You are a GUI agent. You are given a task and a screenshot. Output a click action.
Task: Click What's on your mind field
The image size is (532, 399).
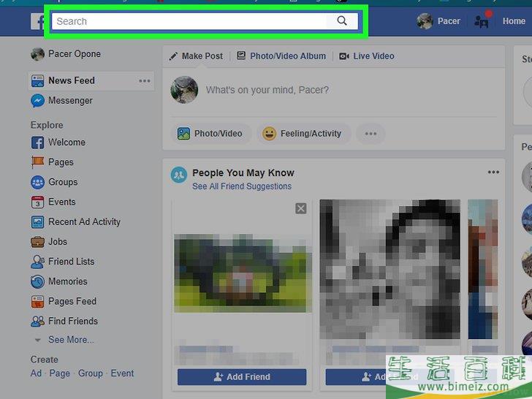click(x=267, y=90)
